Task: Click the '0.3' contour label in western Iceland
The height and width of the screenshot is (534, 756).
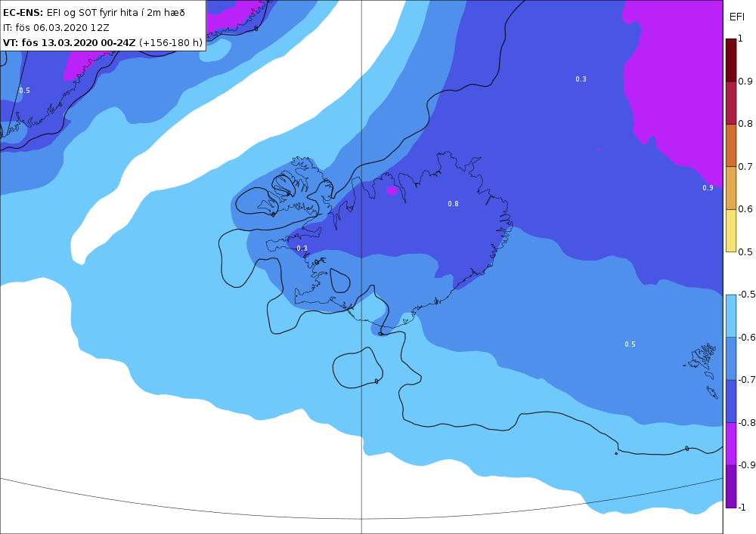Action: pyautogui.click(x=302, y=248)
